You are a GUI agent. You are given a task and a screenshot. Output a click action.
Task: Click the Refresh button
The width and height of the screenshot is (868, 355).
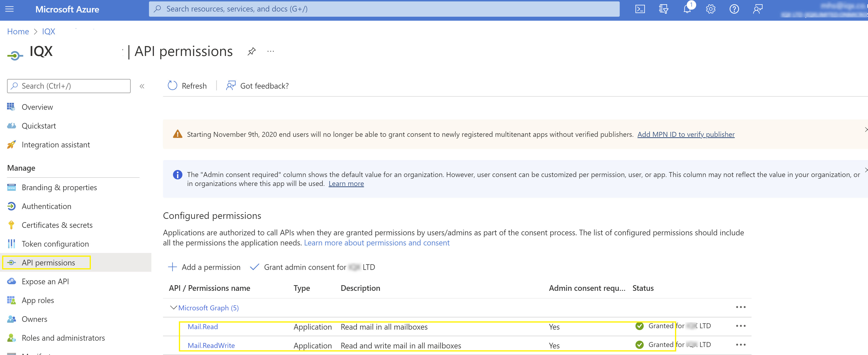(187, 86)
